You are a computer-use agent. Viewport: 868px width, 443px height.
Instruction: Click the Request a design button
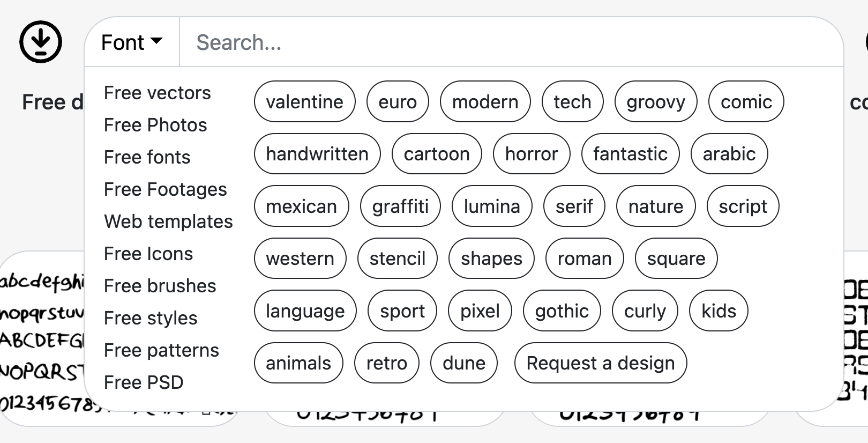[600, 363]
